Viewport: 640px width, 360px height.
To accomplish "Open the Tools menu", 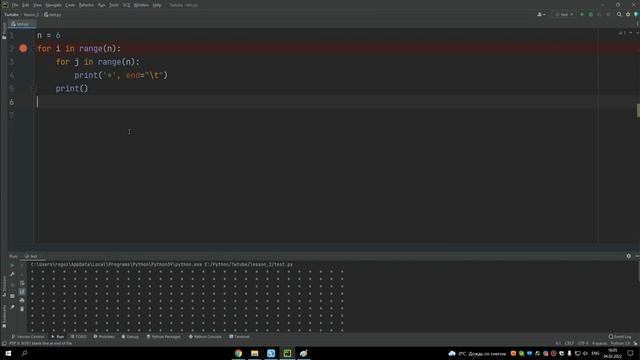I will click(114, 5).
